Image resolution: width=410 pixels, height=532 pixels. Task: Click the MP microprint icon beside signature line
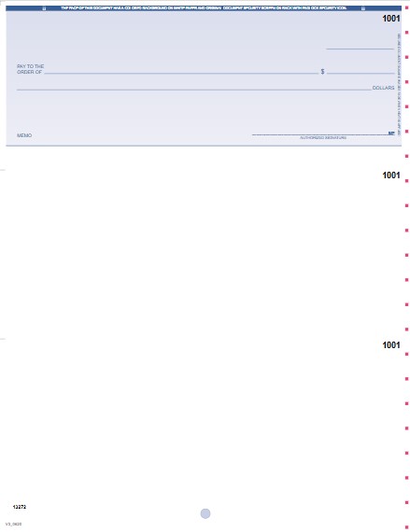(x=391, y=133)
